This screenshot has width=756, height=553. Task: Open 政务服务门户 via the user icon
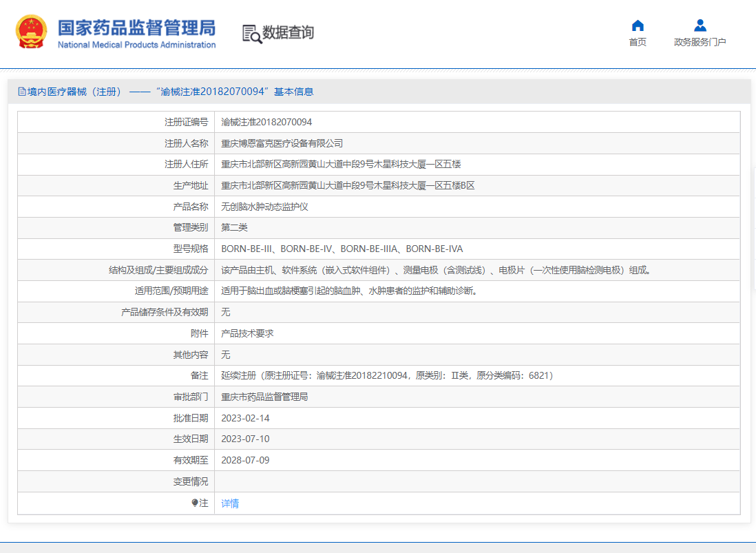[700, 25]
